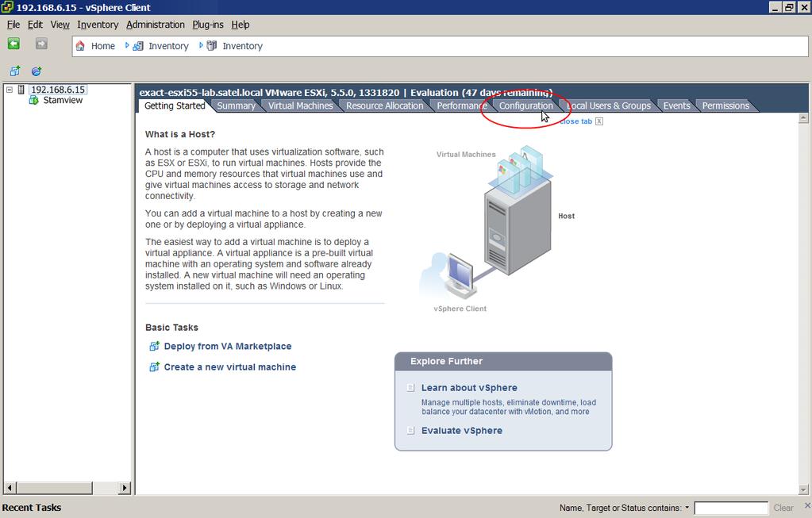Screen dimensions: 812x518
Task: Click main pane scroll down arrow
Action: click(x=803, y=489)
